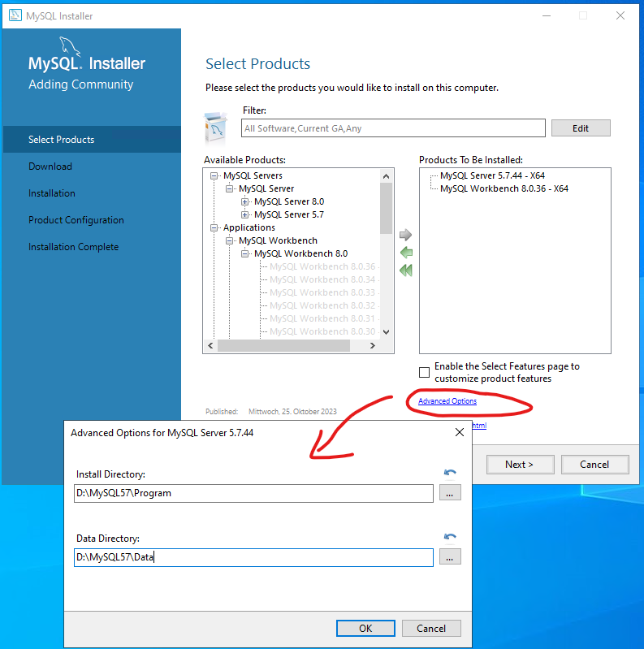Select greyed MySQL Workbench 8.0.34 entry
Image resolution: width=644 pixels, height=649 pixels.
tap(322, 279)
